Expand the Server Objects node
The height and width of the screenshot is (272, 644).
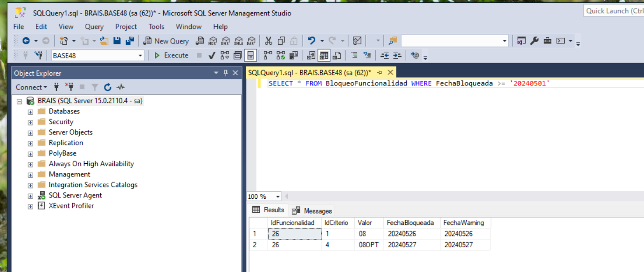pyautogui.click(x=30, y=133)
